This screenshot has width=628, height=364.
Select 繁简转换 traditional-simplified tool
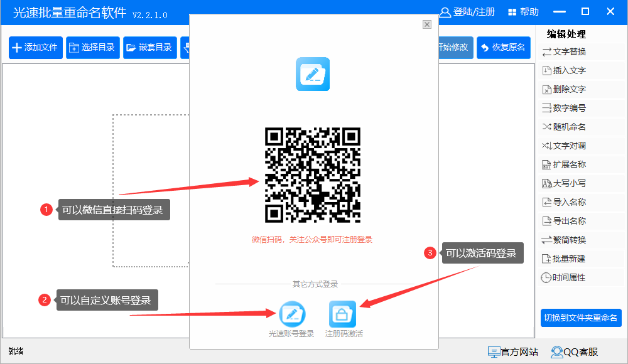(565, 240)
